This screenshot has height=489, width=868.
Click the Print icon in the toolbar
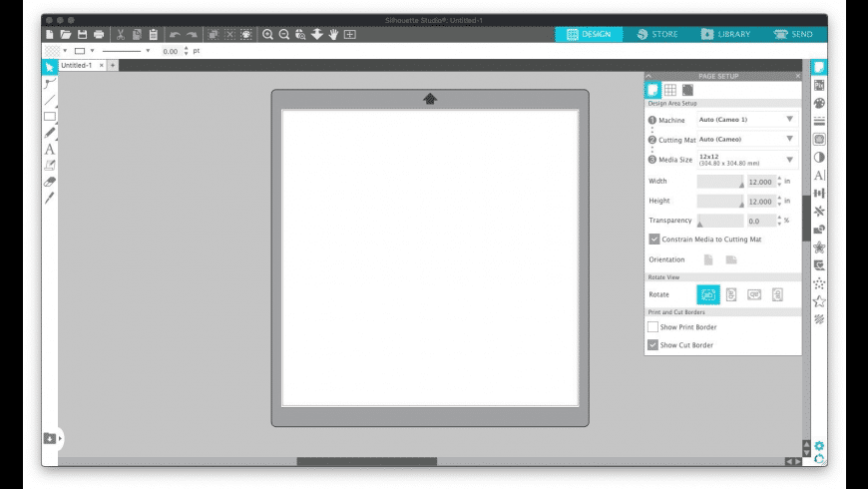(x=99, y=34)
